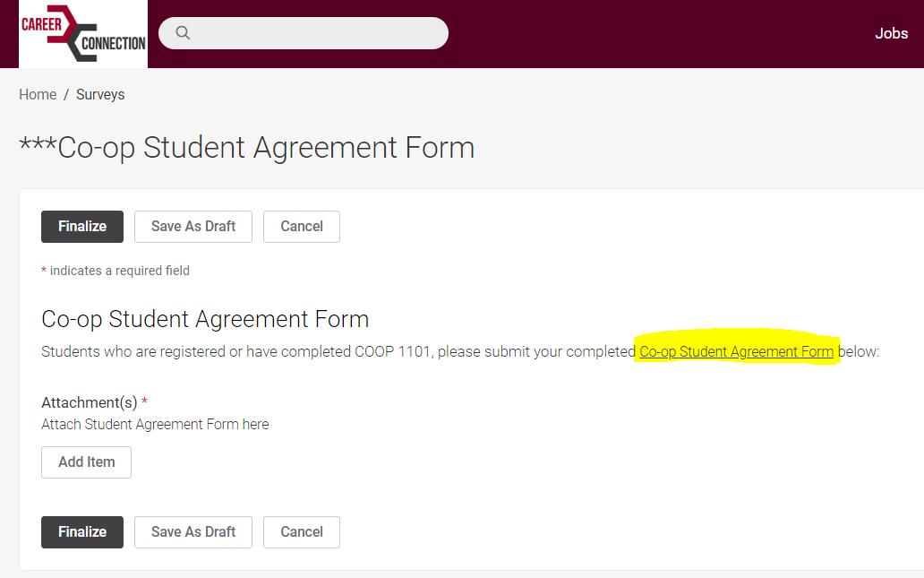Click the Attachment(s) field label
This screenshot has width=924, height=578.
[x=90, y=402]
